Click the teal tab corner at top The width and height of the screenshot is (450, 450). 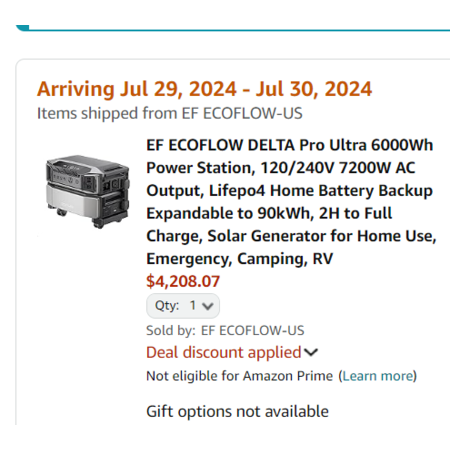pyautogui.click(x=23, y=28)
